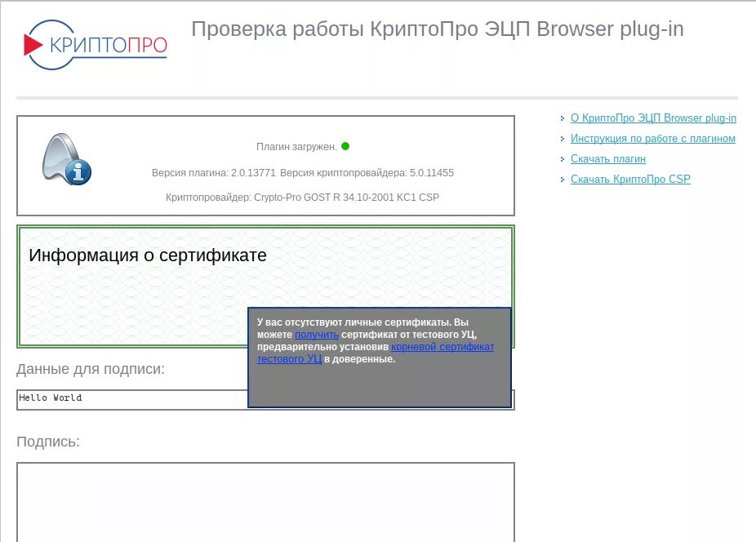Click the получить link in the popup

click(x=316, y=334)
